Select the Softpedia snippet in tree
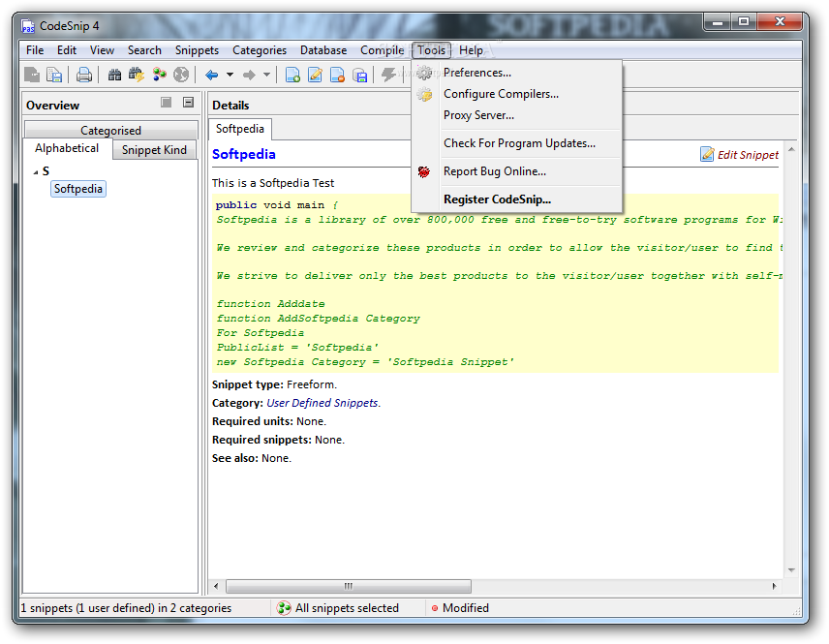Viewport: 829px width, 644px height. (x=78, y=189)
